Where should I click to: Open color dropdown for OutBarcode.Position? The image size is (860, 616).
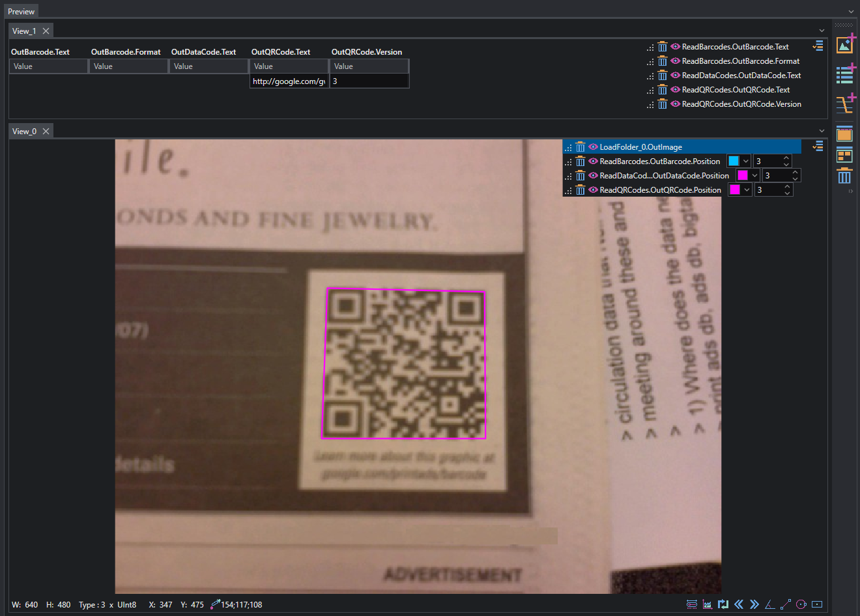click(x=746, y=161)
